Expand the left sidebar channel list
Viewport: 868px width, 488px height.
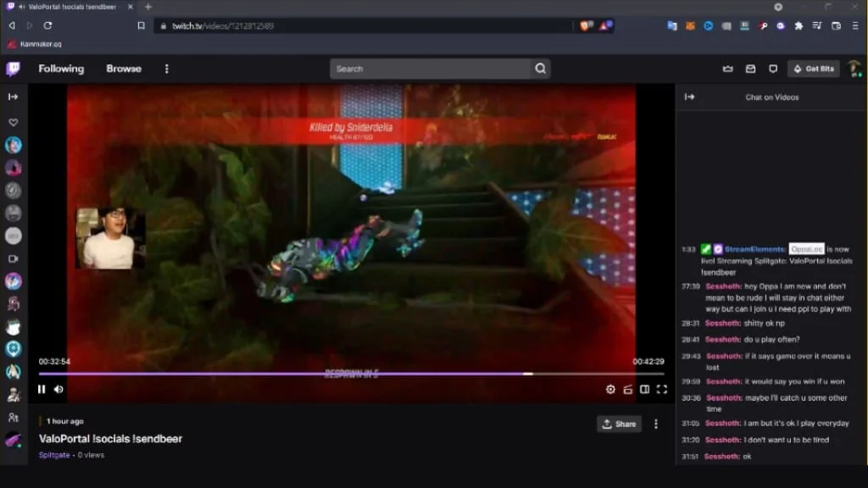tap(14, 97)
